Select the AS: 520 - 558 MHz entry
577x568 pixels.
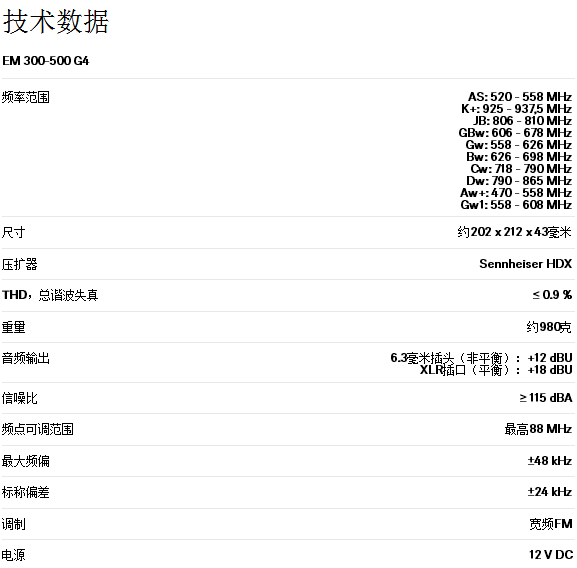tap(520, 97)
